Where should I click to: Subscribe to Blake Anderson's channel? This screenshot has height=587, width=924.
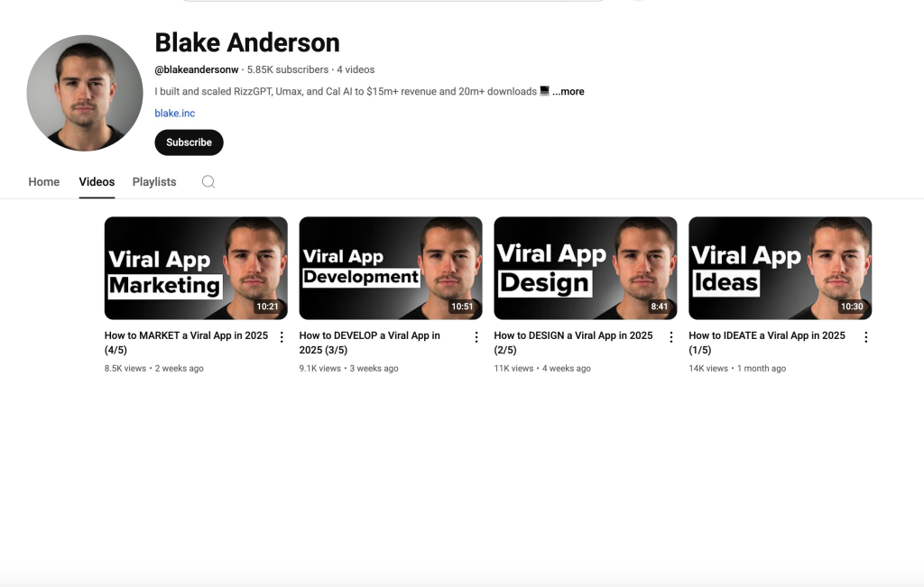pyautogui.click(x=189, y=142)
